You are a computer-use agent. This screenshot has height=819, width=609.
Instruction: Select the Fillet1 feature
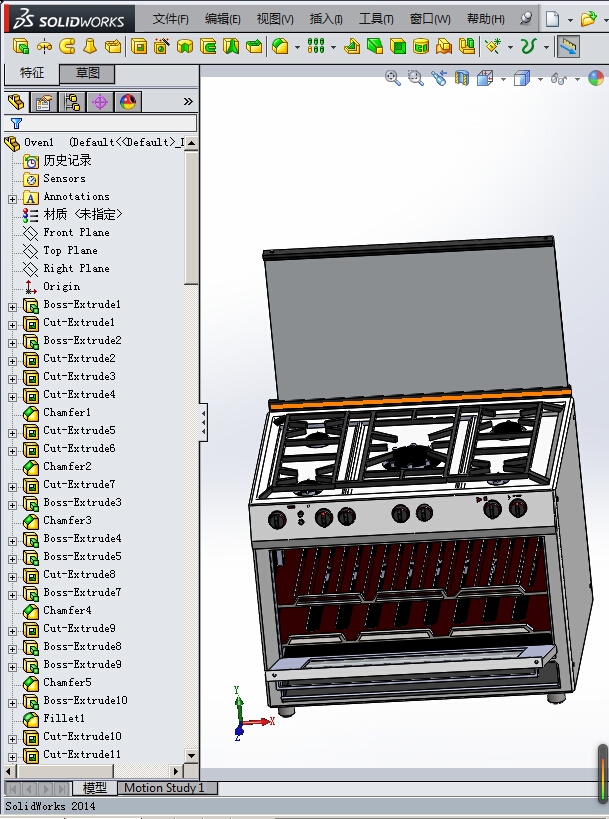coord(64,719)
